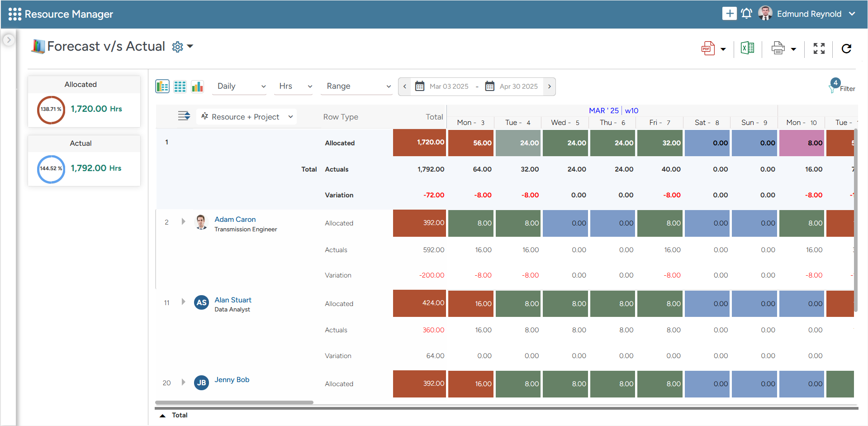Export report as PDF icon
Viewport: 868px width, 426px height.
pyautogui.click(x=708, y=48)
